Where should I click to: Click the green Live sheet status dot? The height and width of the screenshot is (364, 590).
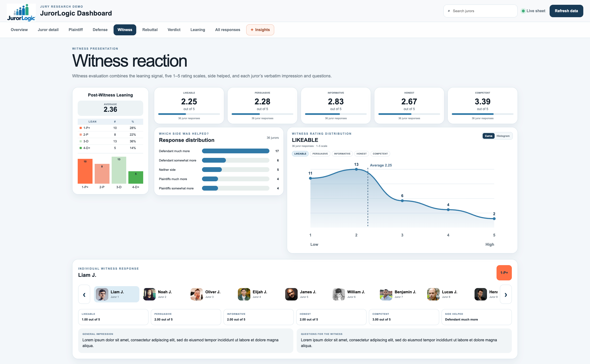(x=523, y=11)
